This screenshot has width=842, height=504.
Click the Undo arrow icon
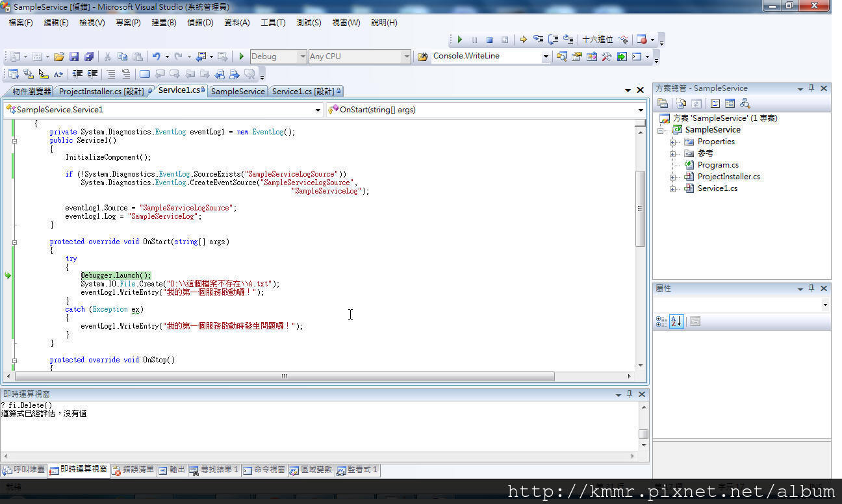click(157, 57)
